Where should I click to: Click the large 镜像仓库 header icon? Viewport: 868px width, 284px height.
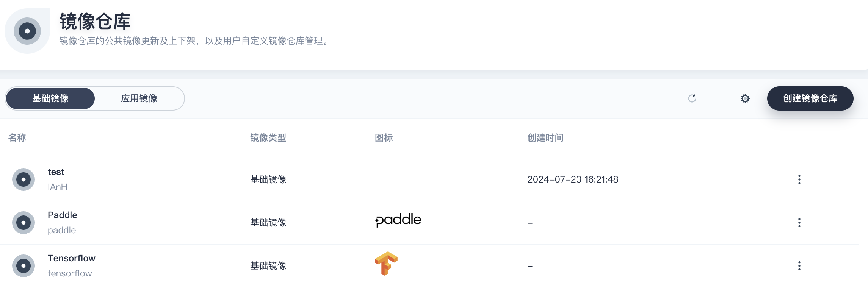pyautogui.click(x=27, y=31)
